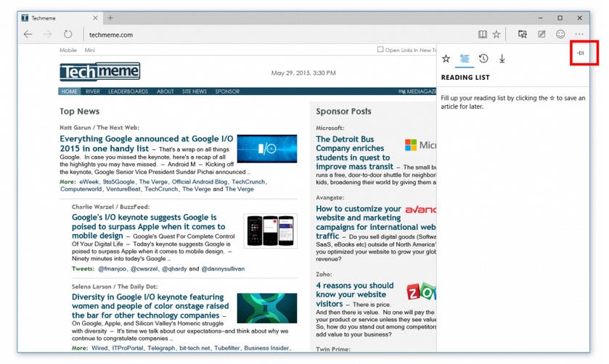Open eWeek link under More
This screenshot has height=364, width=609.
click(x=89, y=181)
